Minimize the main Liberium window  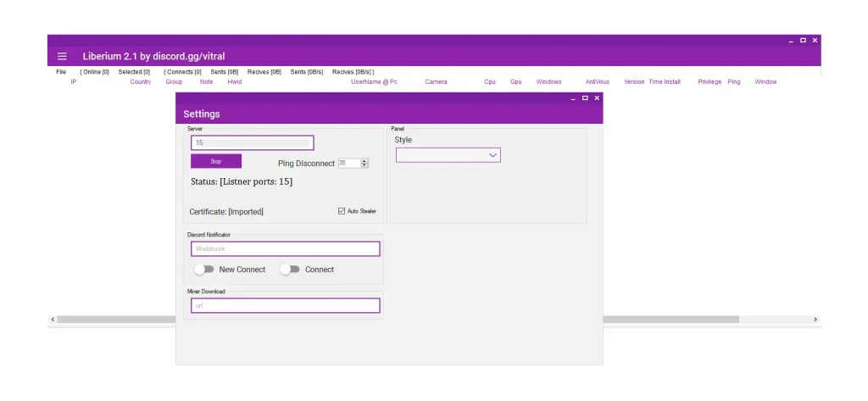pos(791,41)
